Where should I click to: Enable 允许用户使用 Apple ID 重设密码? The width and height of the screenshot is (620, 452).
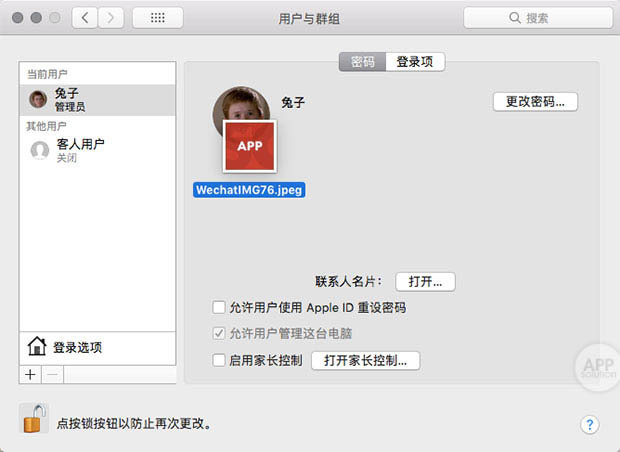pyautogui.click(x=219, y=307)
